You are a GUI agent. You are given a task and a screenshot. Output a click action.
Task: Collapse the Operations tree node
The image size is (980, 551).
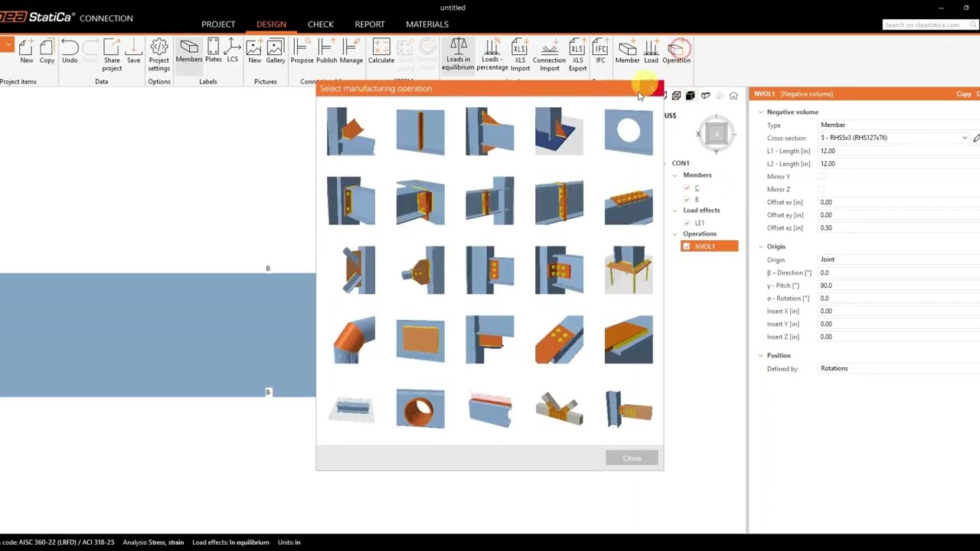point(675,234)
